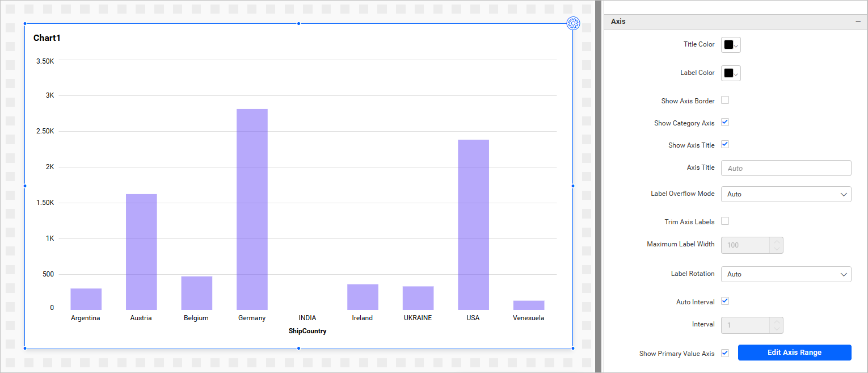The image size is (868, 373).
Task: Select the Austria bar in chart
Action: 141,252
